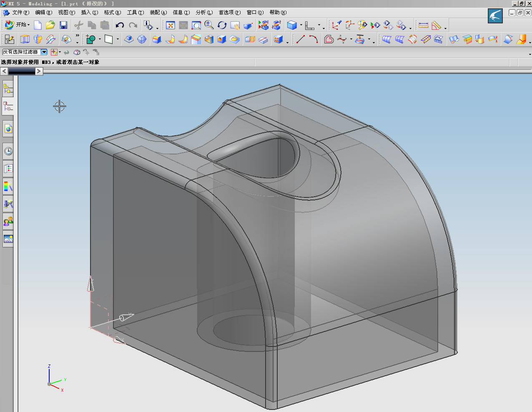Open the 编辑(E) menu
The width and height of the screenshot is (532, 412).
(44, 13)
